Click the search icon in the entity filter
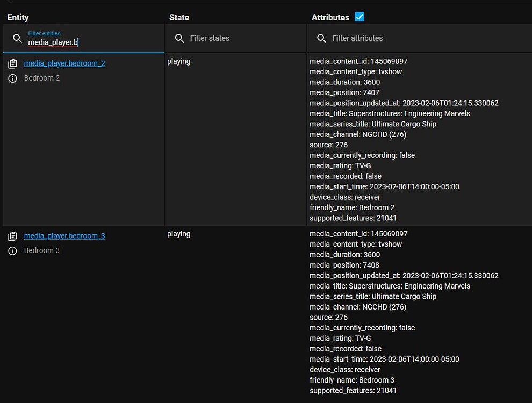Screen dimensions: 532x403 point(18,38)
